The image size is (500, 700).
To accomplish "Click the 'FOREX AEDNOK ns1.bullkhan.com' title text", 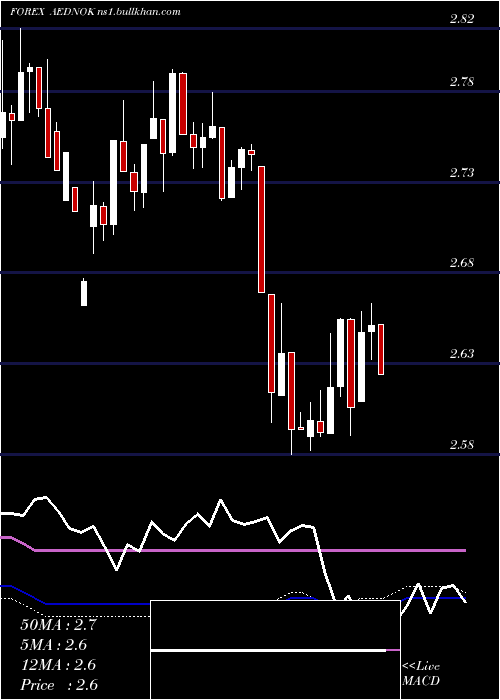I will click(95, 12).
